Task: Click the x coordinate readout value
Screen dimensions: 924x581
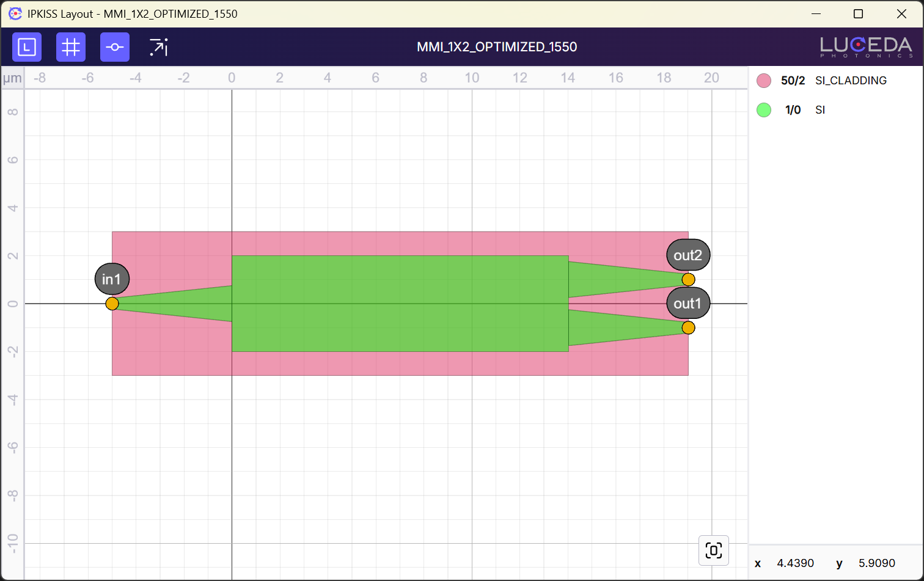Action: [x=795, y=563]
